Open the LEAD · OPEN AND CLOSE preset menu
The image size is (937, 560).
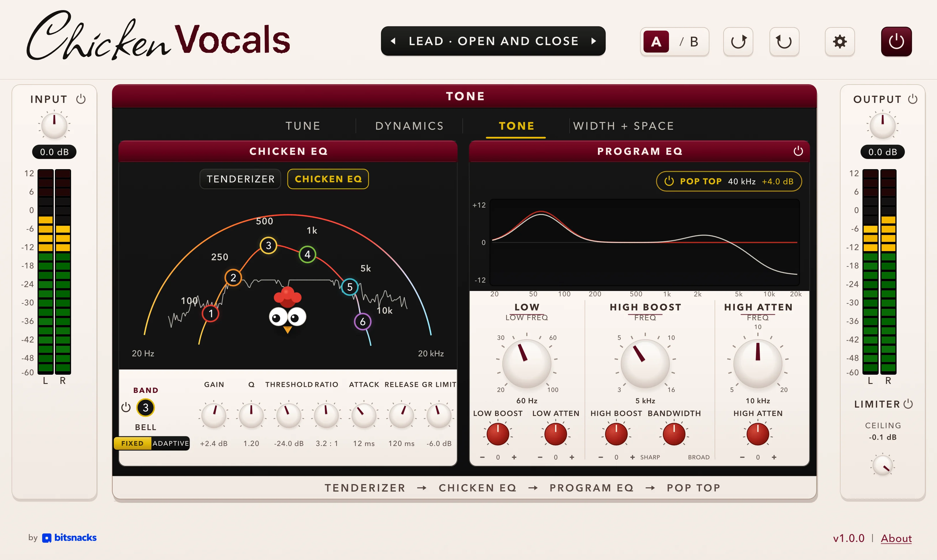tap(493, 41)
